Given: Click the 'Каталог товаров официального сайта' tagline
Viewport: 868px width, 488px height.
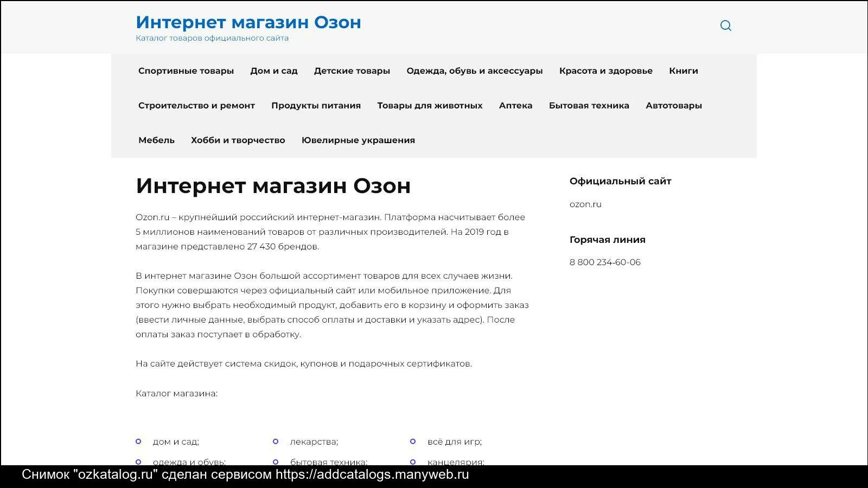Looking at the screenshot, I should (x=212, y=38).
